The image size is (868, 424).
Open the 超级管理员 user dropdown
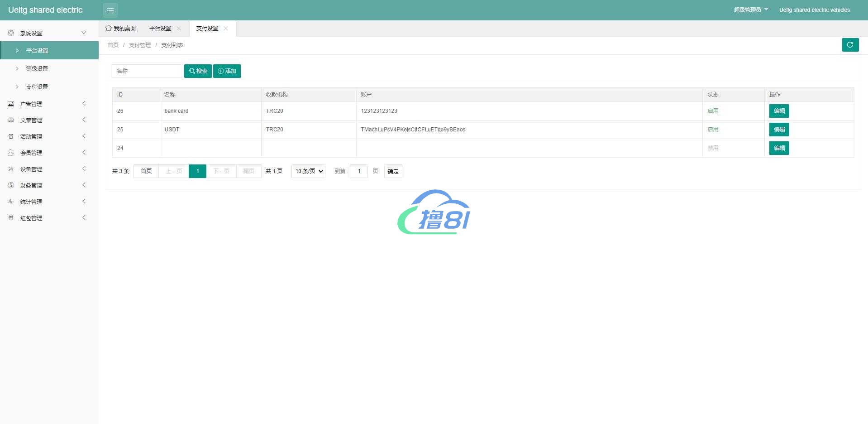(751, 10)
